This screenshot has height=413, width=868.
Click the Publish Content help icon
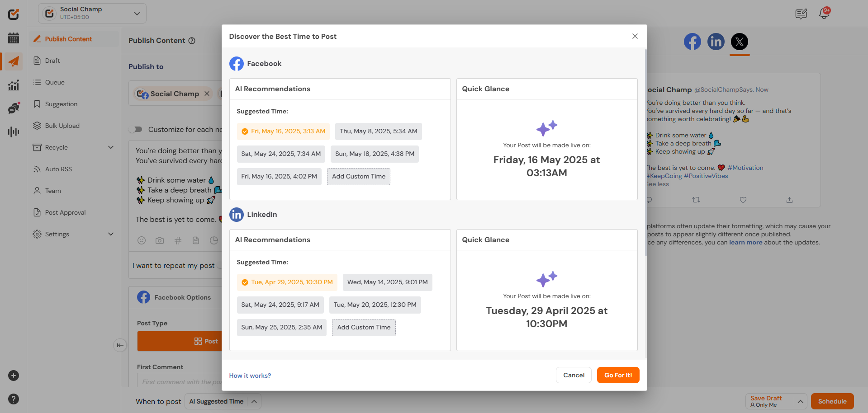tap(192, 41)
